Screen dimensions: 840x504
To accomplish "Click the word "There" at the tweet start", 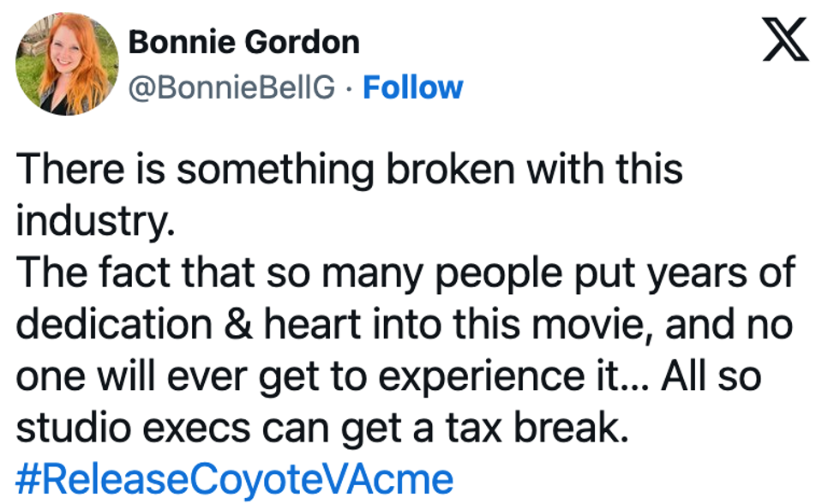I will [x=65, y=170].
